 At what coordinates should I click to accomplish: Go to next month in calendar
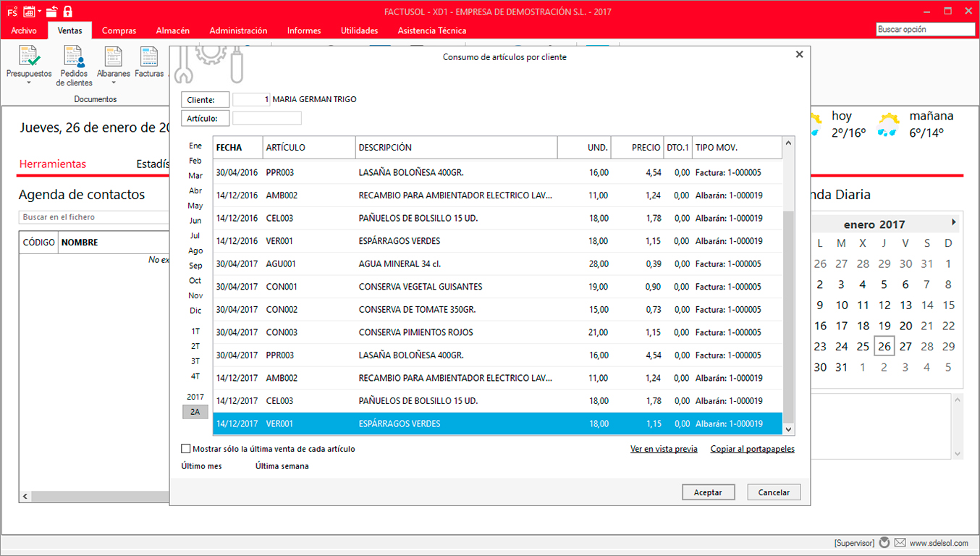pos(954,222)
